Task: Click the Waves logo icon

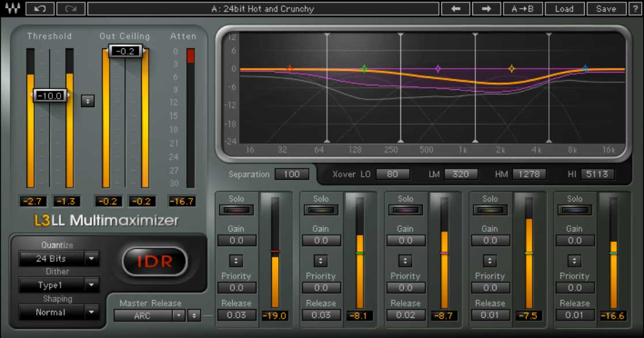Action: click(x=14, y=9)
